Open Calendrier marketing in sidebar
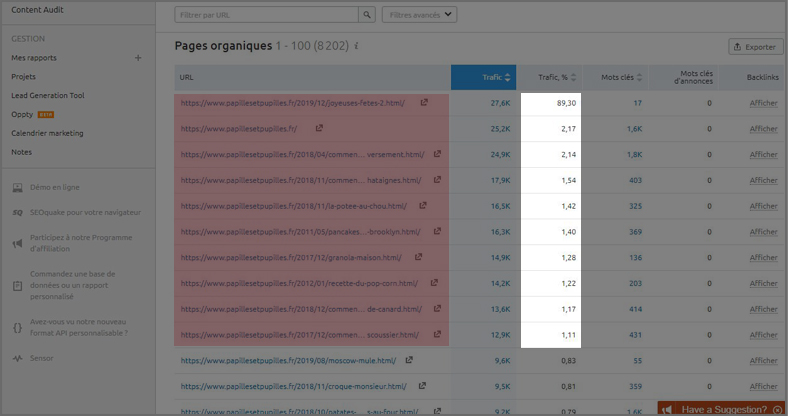Screen dimensions: 788x416 tap(47, 133)
